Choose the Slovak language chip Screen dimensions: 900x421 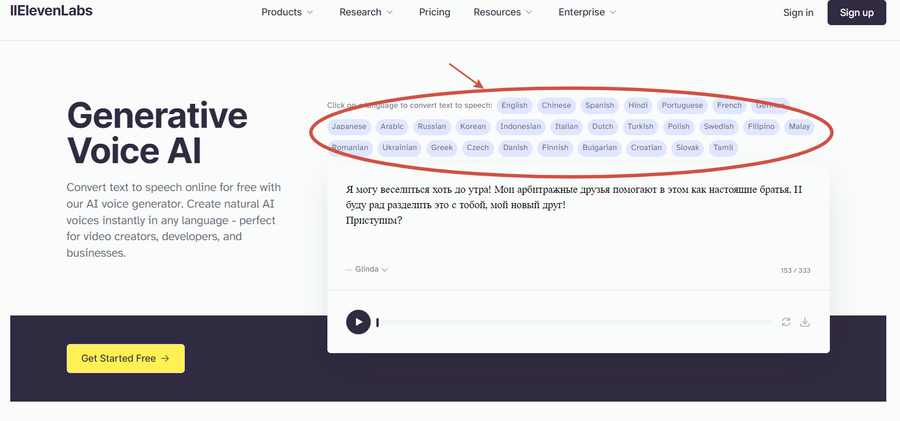click(x=688, y=148)
